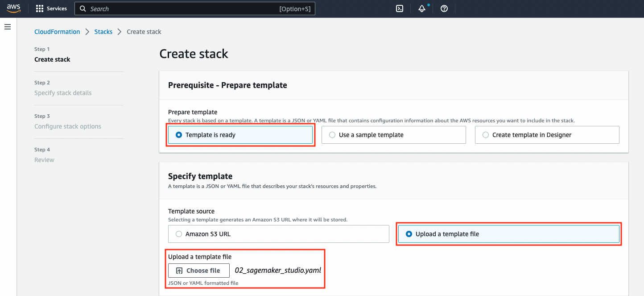
Task: Click the upload icon in Choose file
Action: pos(179,271)
